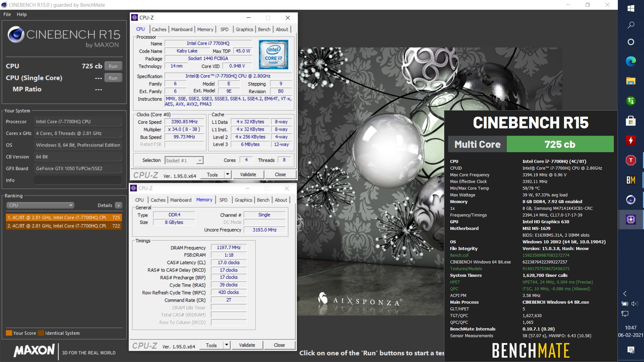Screen dimensions: 644x362
Task: Show hidden tray icons chevron
Action: pyautogui.click(x=625, y=294)
